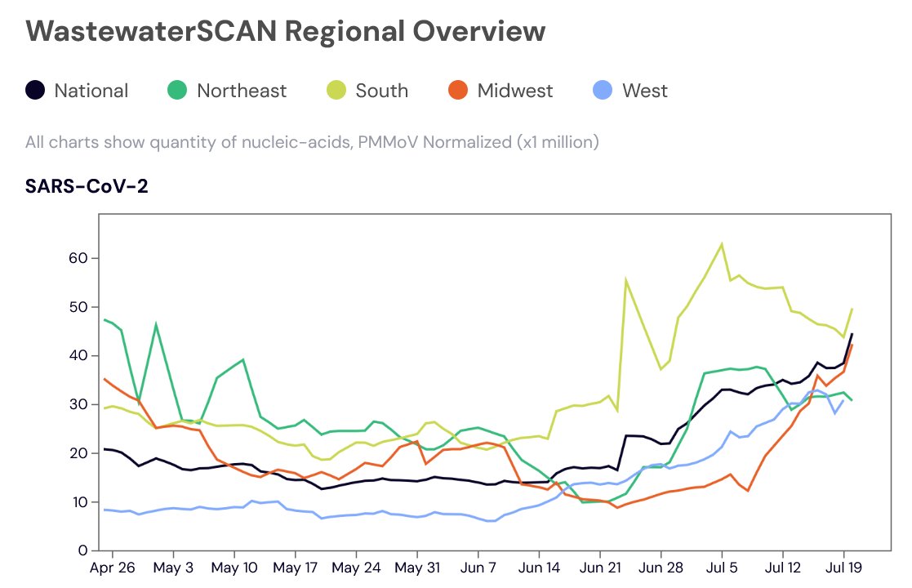
Task: Click the PMMoV Normalized description text
Action: click(x=313, y=142)
